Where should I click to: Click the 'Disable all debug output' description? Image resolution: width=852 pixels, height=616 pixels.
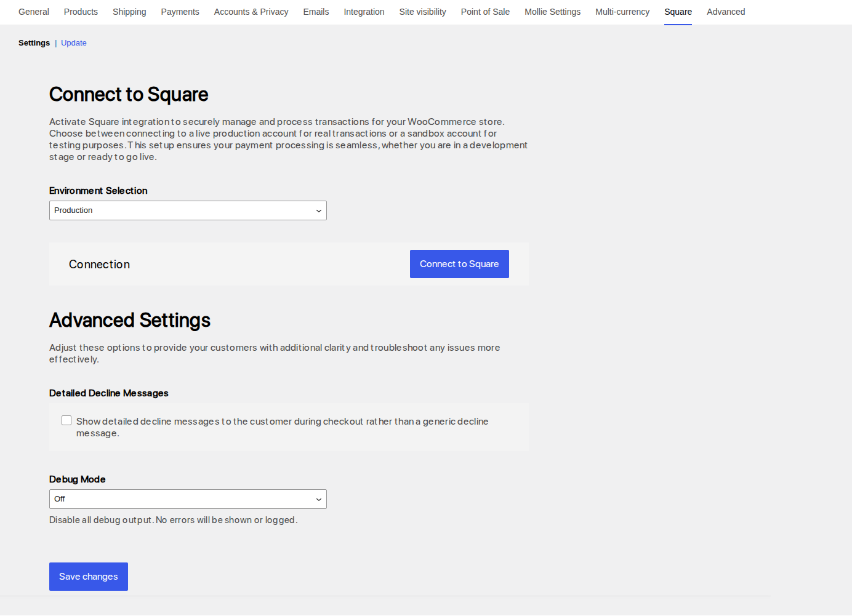click(174, 520)
